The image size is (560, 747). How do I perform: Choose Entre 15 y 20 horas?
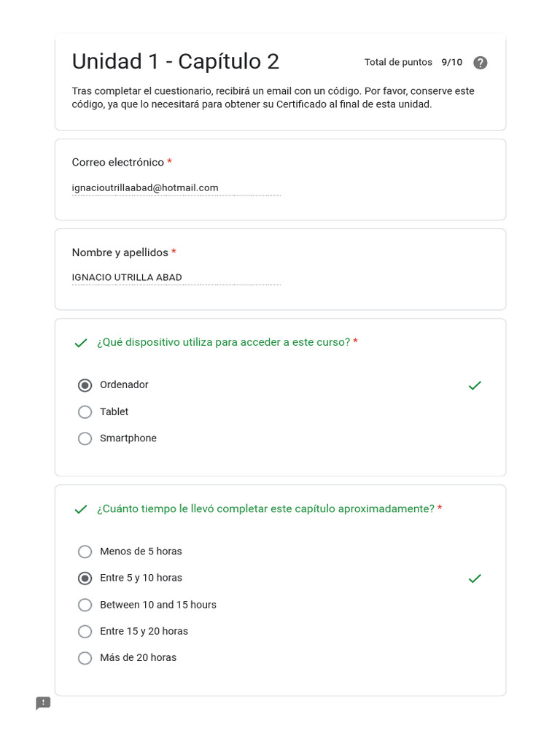[85, 631]
